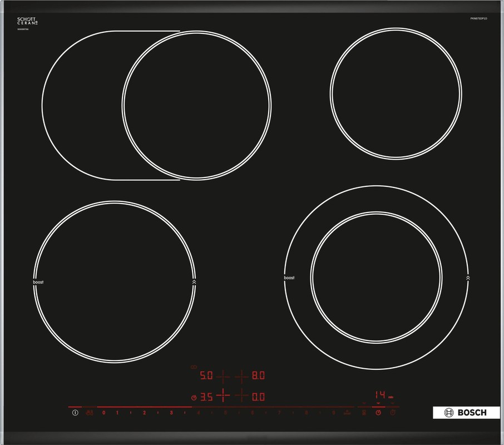504x445 pixels.
Task: Tap the dim stopwatch icon at far right
Action: (393, 413)
